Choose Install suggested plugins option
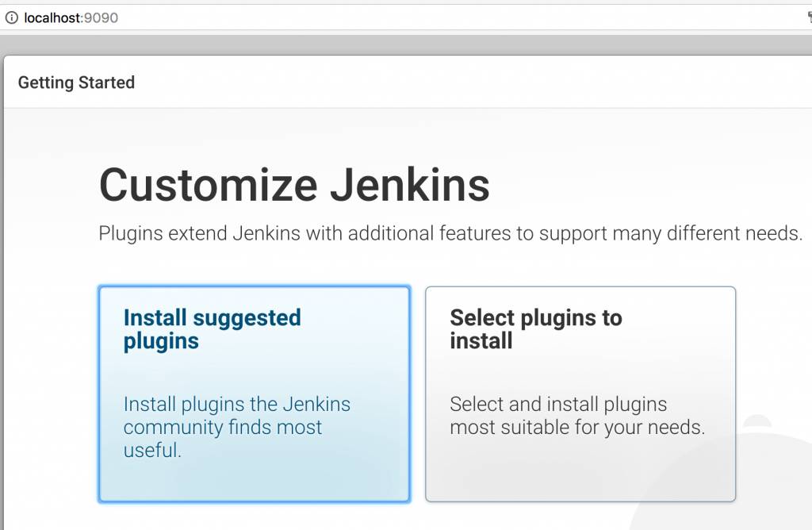 [x=255, y=394]
